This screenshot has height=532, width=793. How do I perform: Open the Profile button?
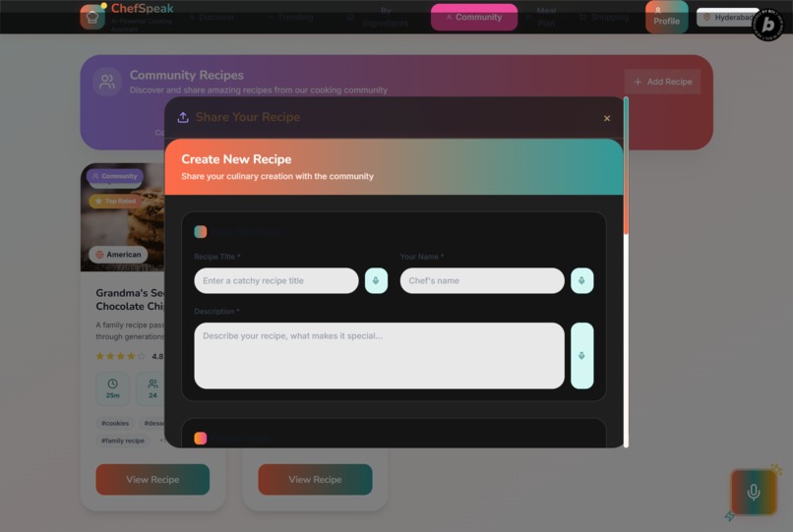[x=666, y=17]
